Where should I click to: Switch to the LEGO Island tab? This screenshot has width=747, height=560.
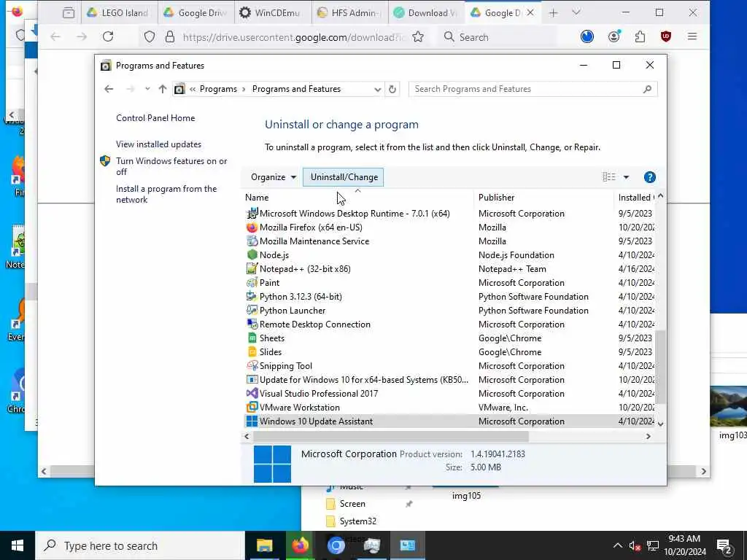click(117, 13)
